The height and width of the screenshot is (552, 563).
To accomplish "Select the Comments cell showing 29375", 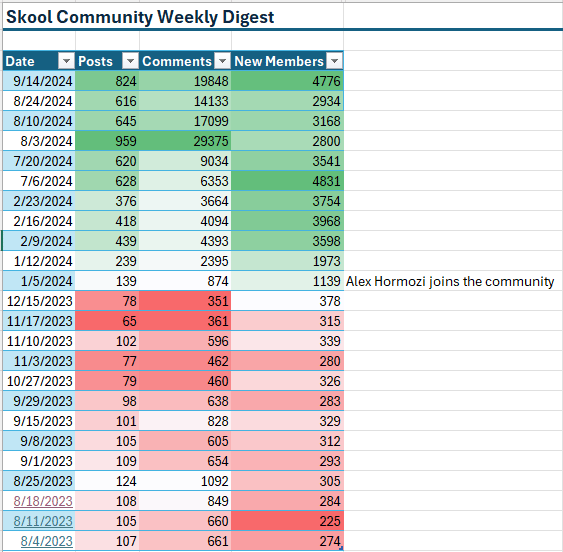I will (185, 141).
